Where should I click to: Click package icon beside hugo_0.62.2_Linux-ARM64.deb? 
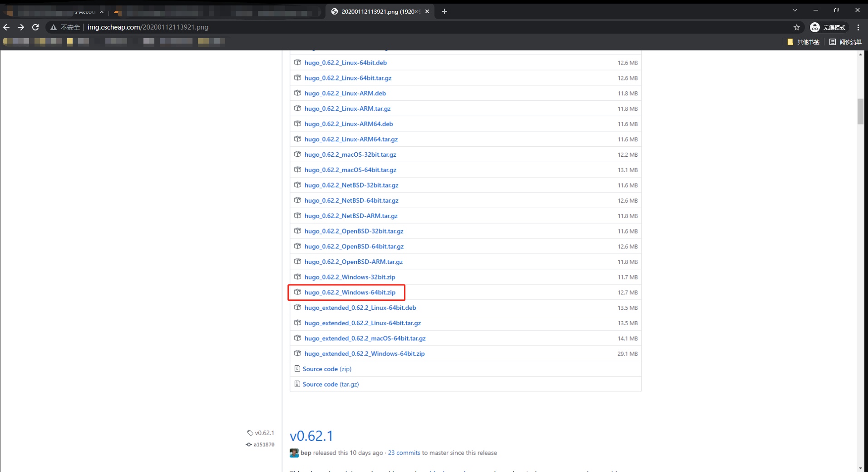(x=298, y=124)
